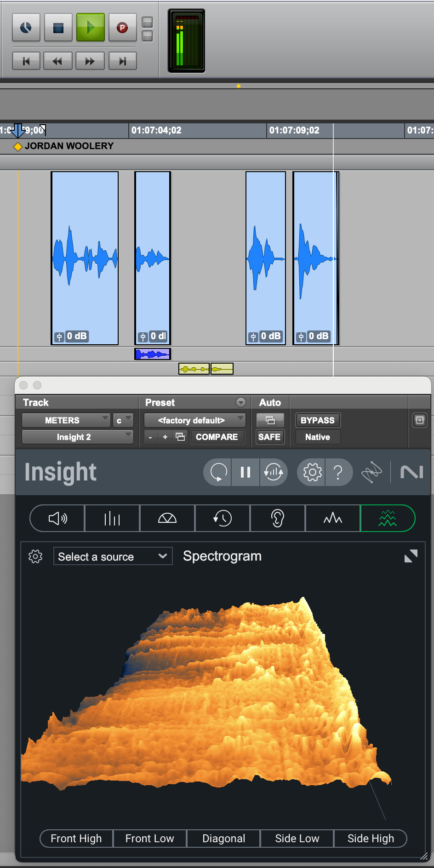Switch to the Spectrum Analyzer module tab

point(333,519)
